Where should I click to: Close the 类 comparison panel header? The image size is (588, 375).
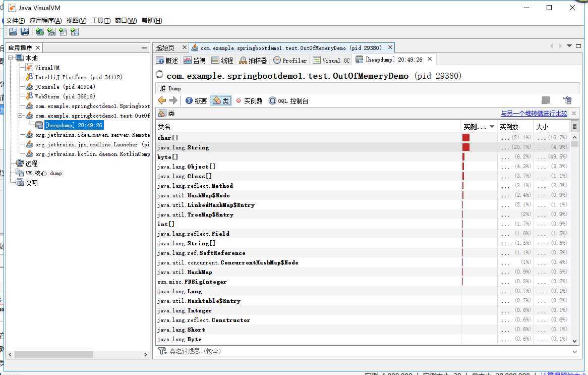574,114
